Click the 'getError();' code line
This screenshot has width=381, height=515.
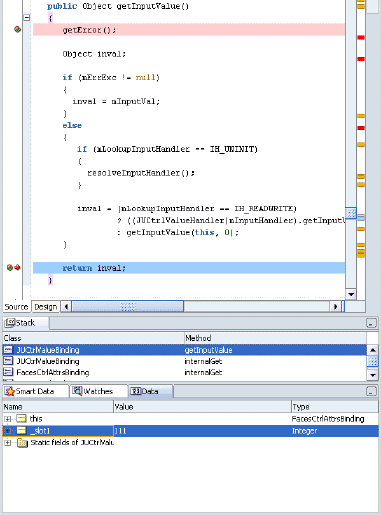click(189, 30)
